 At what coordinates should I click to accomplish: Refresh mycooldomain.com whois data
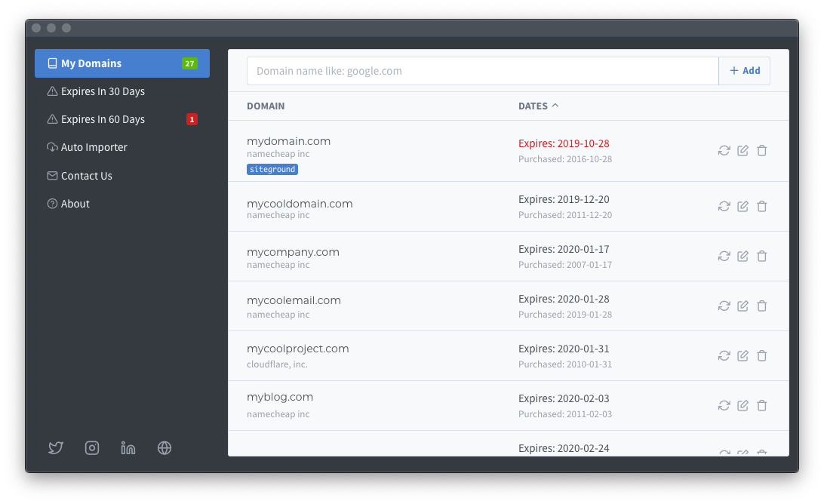724,207
